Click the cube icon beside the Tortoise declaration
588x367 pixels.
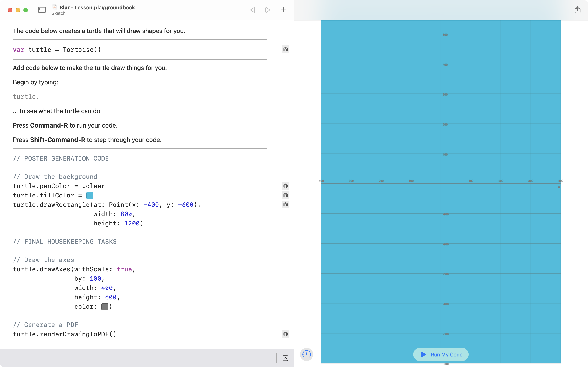point(285,49)
